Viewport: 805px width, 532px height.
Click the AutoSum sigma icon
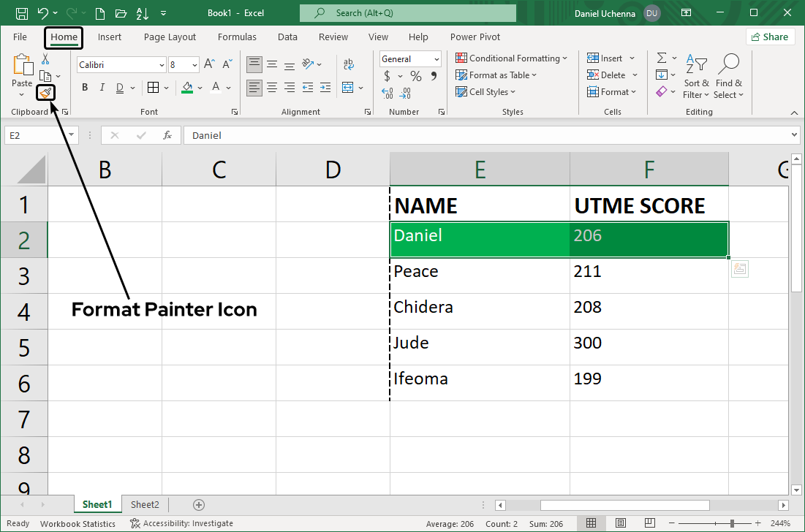[662, 58]
